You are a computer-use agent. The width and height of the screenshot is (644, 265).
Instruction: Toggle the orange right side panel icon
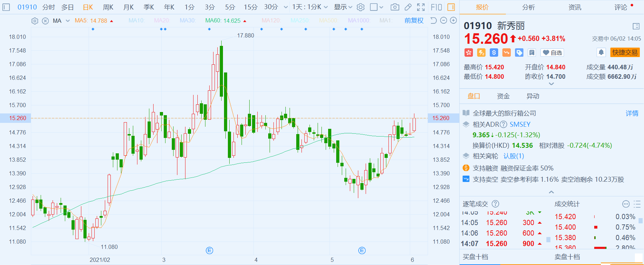point(451,7)
